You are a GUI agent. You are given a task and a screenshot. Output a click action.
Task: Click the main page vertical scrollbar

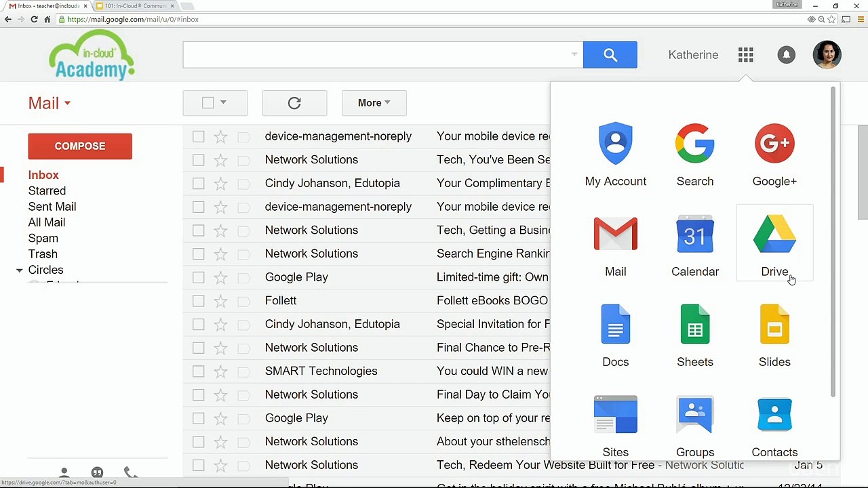click(863, 173)
